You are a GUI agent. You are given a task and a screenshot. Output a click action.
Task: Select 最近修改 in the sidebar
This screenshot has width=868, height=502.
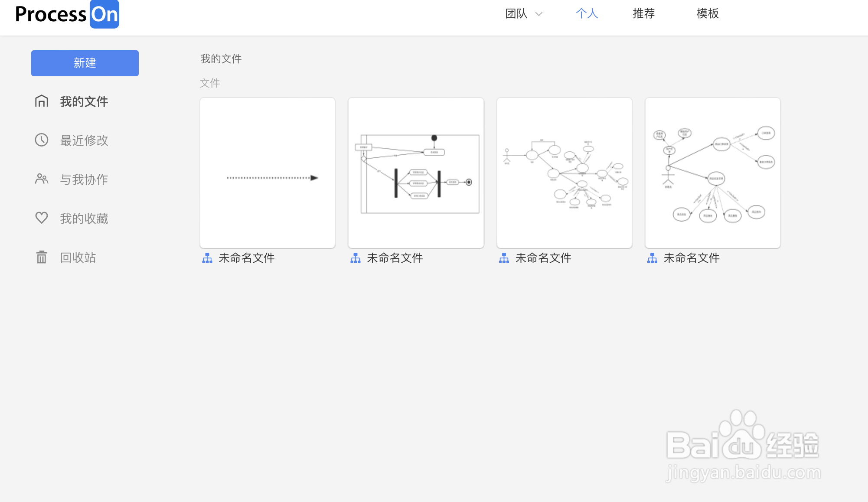tap(84, 140)
